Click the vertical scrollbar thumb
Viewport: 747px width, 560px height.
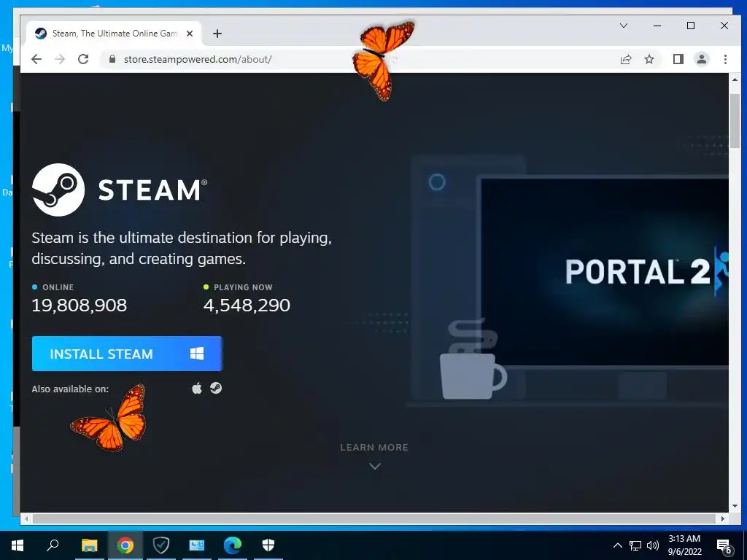tap(735, 120)
